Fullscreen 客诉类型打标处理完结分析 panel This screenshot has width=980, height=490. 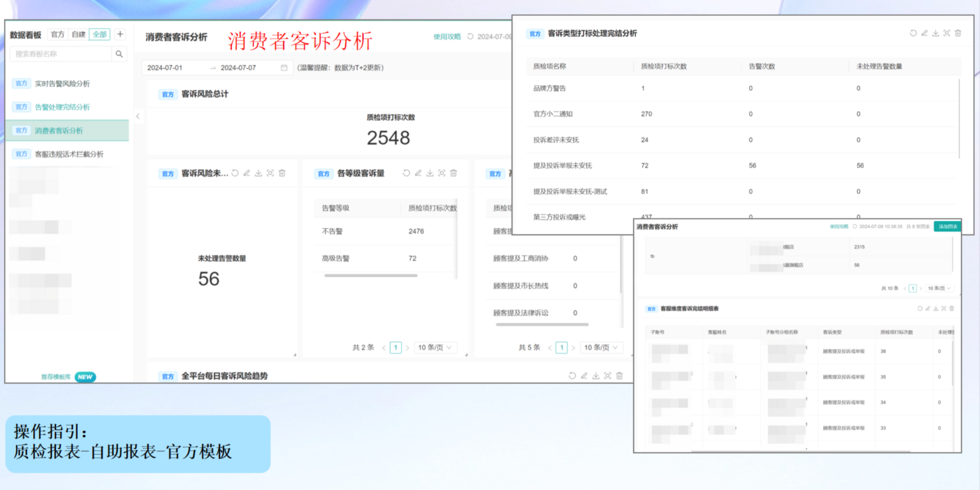pos(947,33)
